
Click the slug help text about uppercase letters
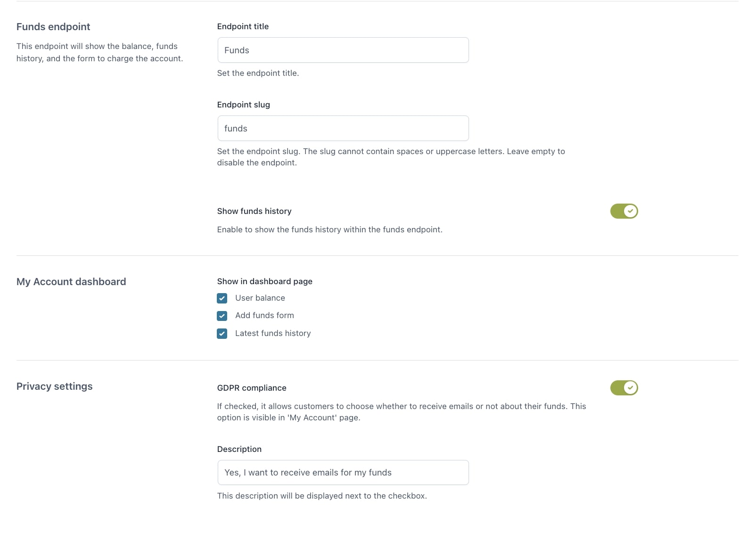[390, 151]
